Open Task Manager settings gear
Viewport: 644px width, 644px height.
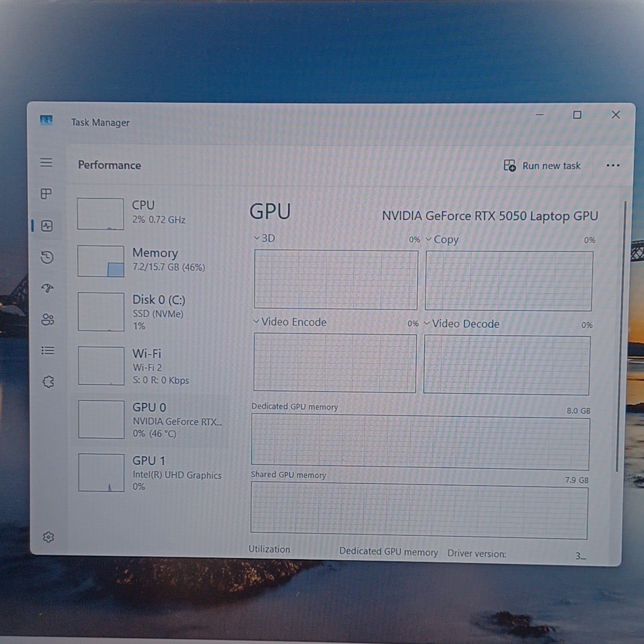point(49,537)
